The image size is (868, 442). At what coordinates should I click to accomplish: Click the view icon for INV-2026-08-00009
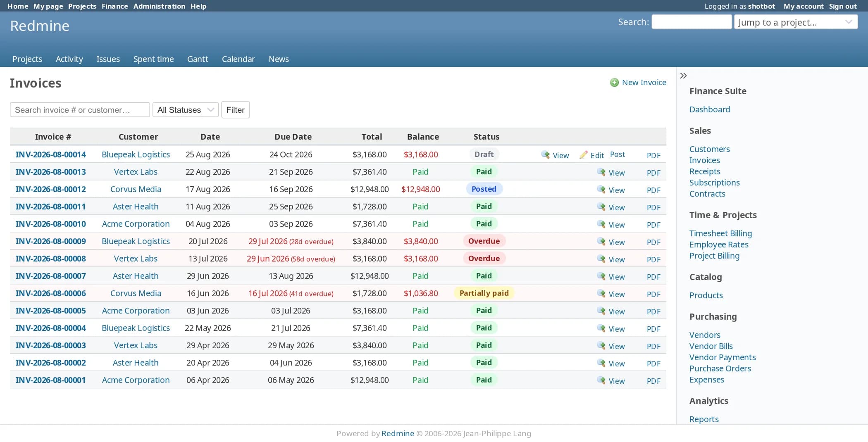click(x=601, y=242)
